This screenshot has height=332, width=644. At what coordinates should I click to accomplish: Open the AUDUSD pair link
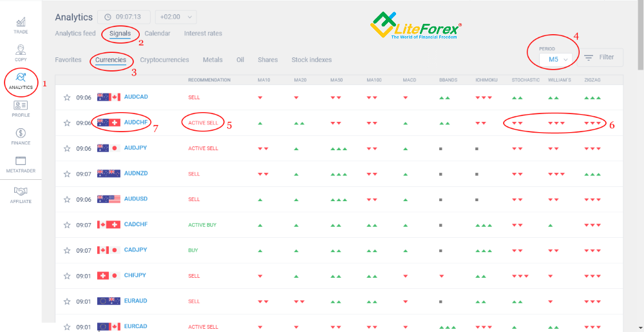[136, 199]
